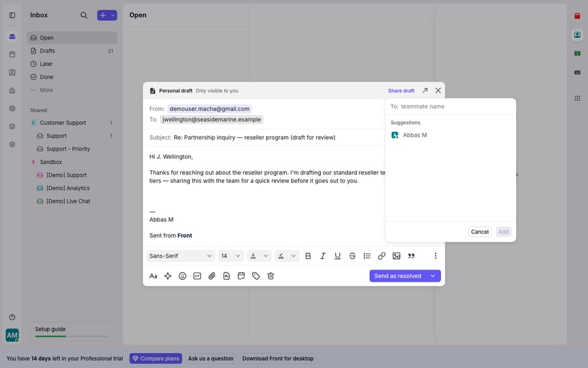Expand the compose button dropdown arrow
The width and height of the screenshot is (588, 368).
tap(113, 16)
